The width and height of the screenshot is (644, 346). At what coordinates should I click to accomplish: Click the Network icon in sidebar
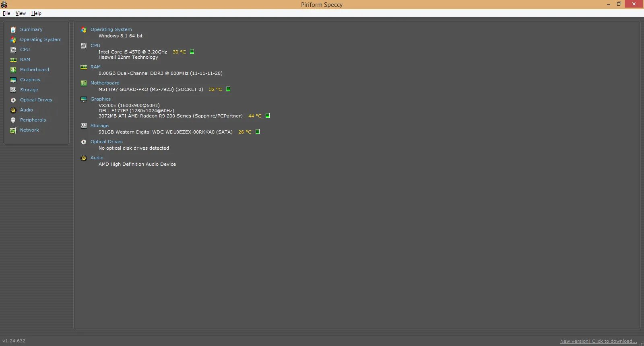tap(13, 130)
